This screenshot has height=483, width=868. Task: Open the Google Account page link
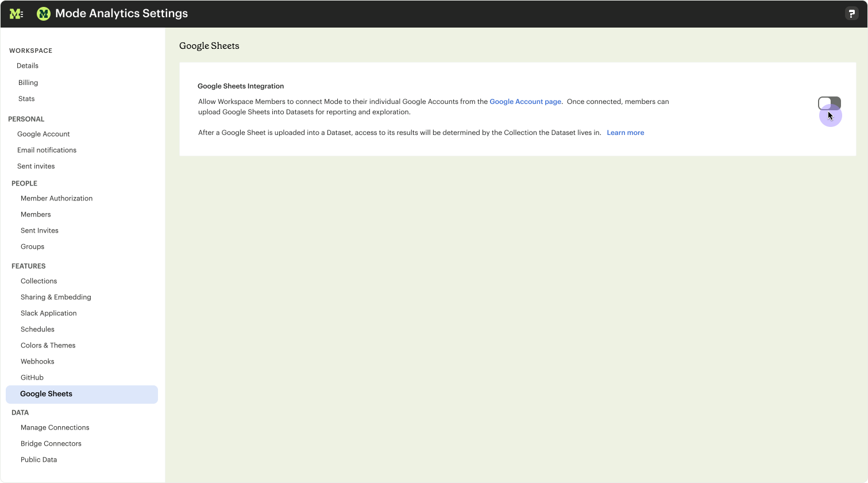pyautogui.click(x=525, y=102)
